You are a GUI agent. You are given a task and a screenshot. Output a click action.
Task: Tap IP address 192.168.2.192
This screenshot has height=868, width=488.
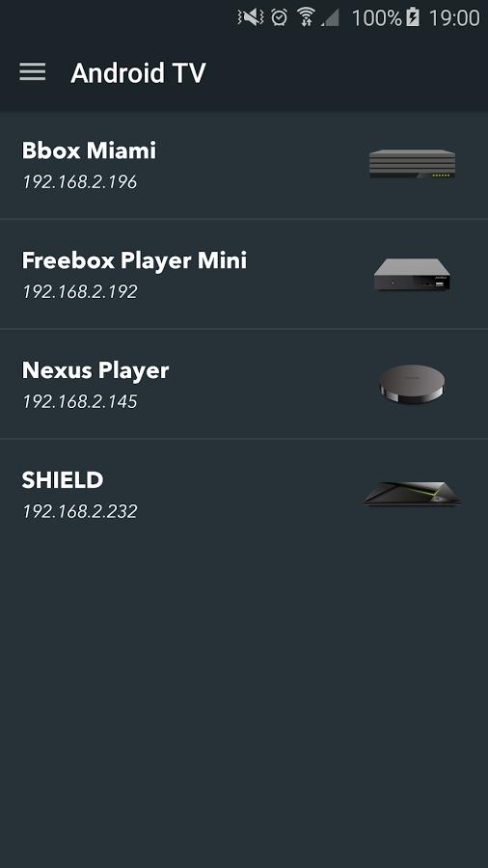click(80, 291)
